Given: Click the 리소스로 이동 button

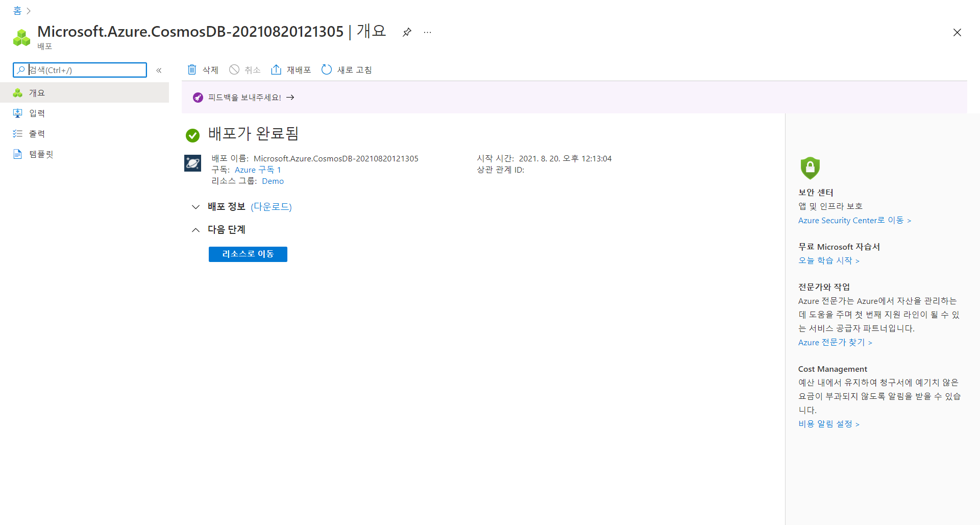Looking at the screenshot, I should 248,254.
